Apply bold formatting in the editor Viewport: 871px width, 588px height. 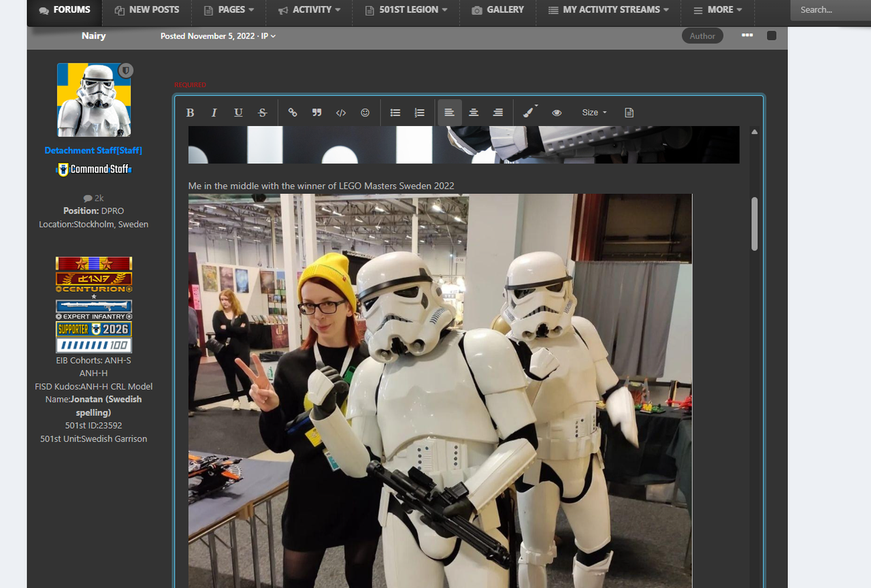coord(191,112)
